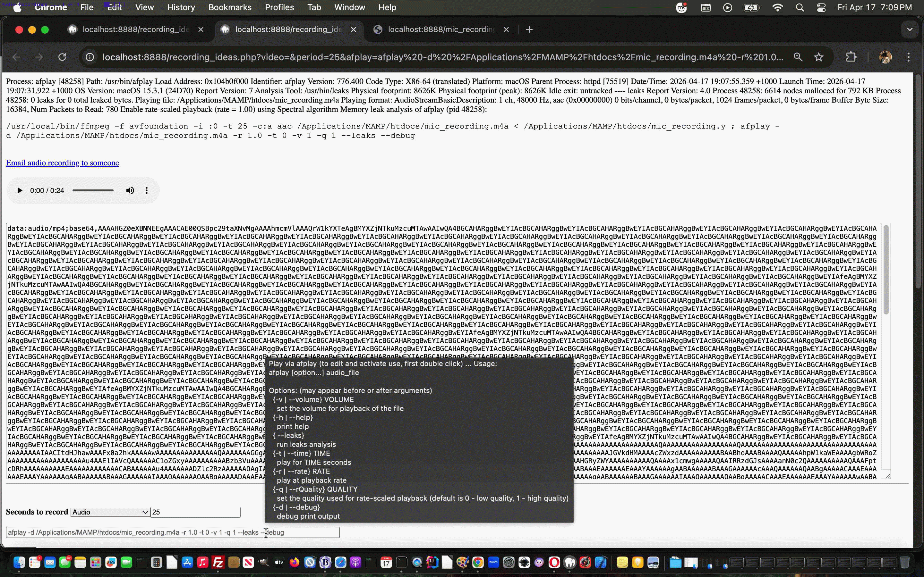Expand the Audio recording type dropdown
Viewport: 924px width, 577px height.
point(110,512)
